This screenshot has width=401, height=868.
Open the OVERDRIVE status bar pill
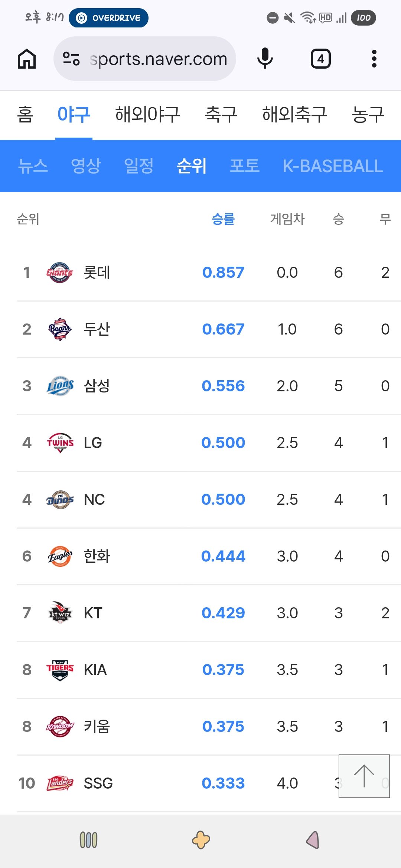(x=108, y=18)
